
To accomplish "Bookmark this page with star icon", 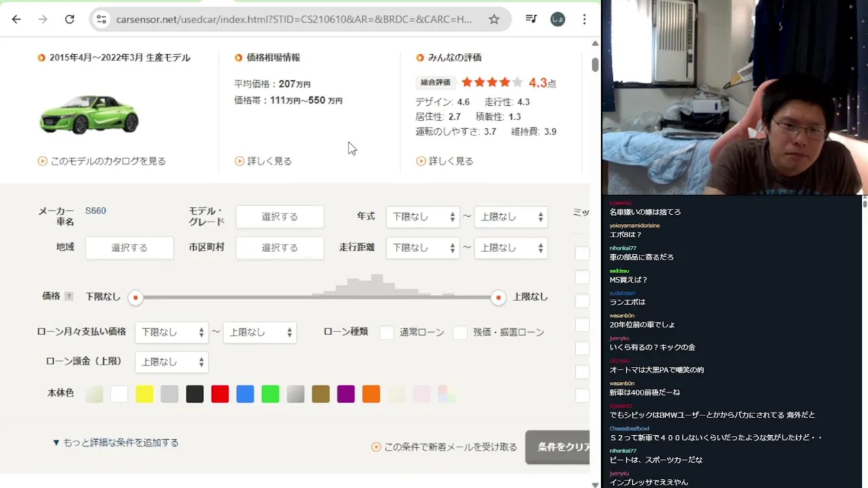I will [494, 19].
